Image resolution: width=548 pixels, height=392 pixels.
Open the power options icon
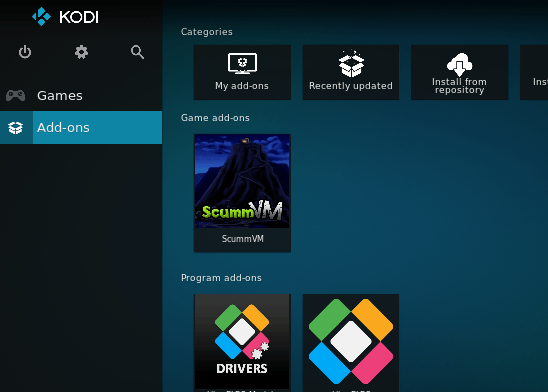pos(25,52)
